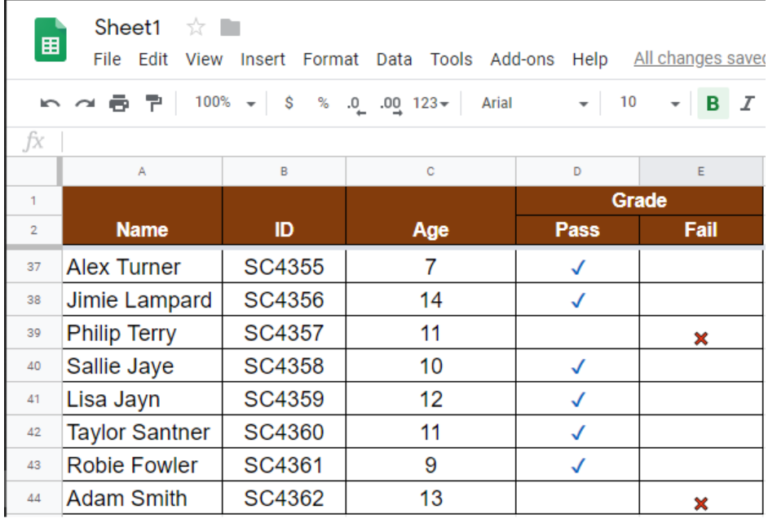Select row 37 header
Screen dimensions: 768x519
(33, 267)
